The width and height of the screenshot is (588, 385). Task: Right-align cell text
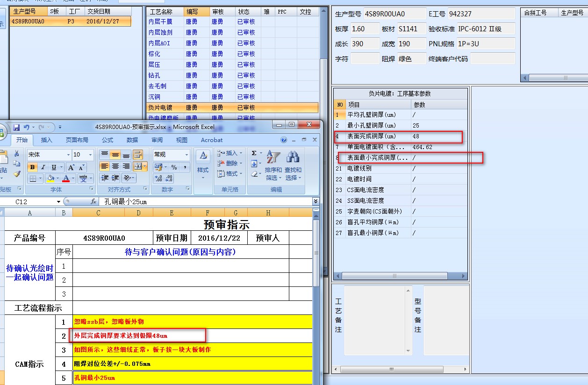[x=126, y=166]
